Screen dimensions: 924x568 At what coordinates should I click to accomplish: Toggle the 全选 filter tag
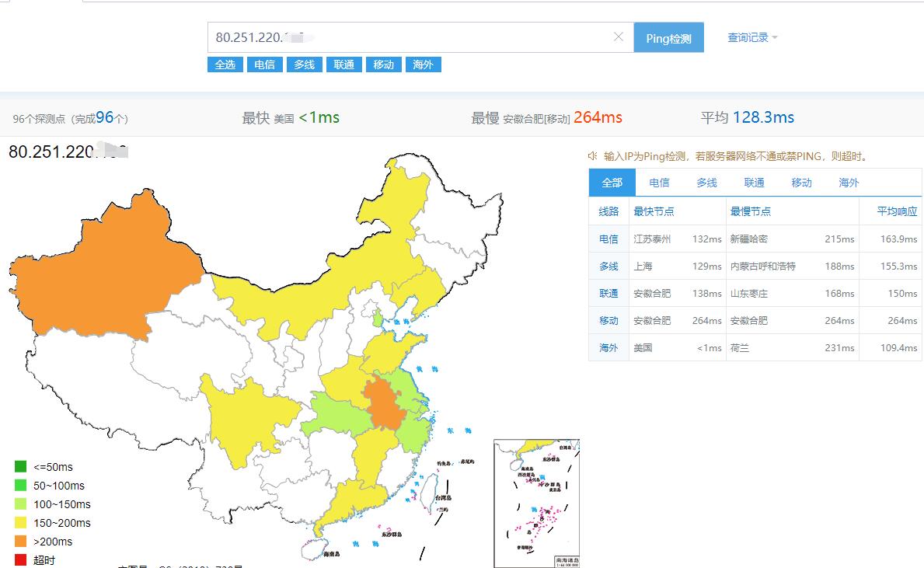click(225, 64)
